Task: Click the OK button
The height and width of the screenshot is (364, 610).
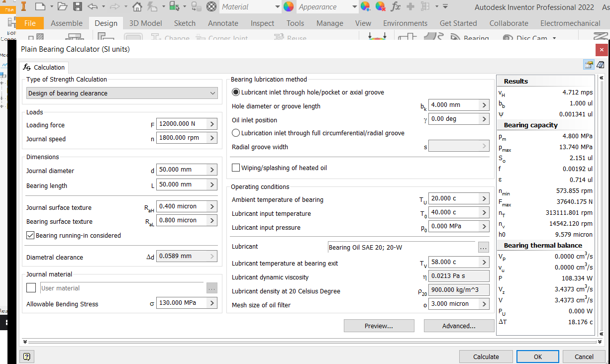Action: (x=538, y=357)
